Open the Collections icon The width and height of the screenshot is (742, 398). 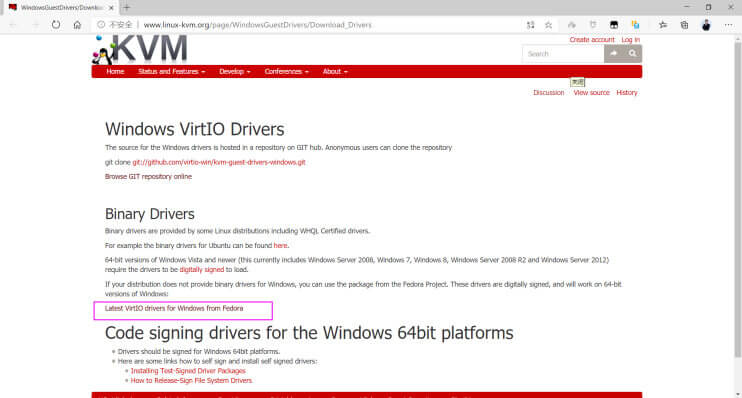tap(684, 25)
